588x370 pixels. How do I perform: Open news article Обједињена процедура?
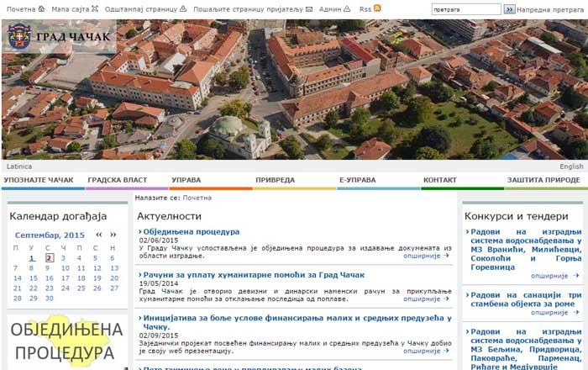pos(192,231)
